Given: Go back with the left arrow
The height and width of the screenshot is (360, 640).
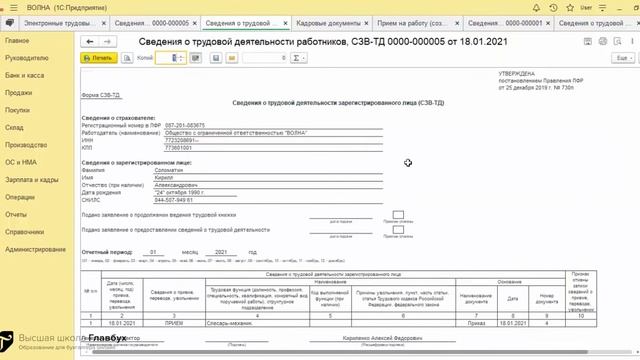Looking at the screenshot, I should (90, 42).
